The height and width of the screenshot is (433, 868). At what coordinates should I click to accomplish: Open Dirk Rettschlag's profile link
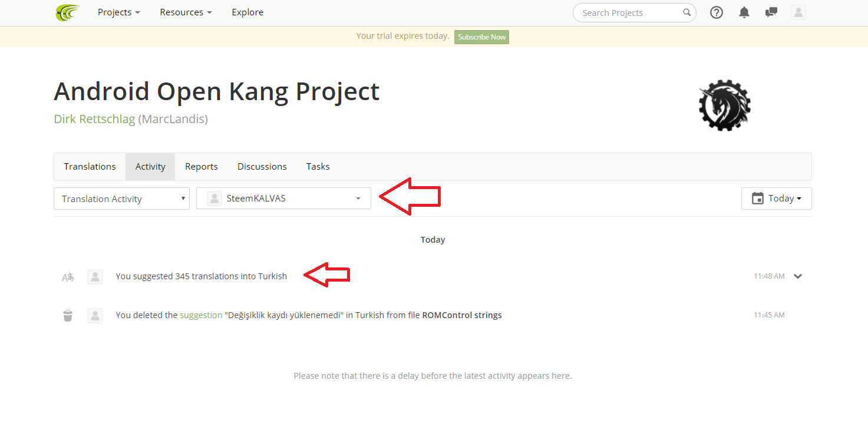pos(94,119)
